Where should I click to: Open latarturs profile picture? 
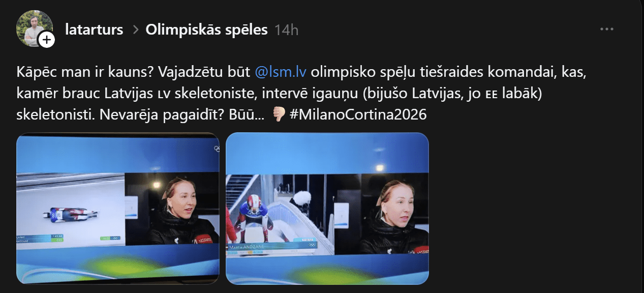pos(35,28)
